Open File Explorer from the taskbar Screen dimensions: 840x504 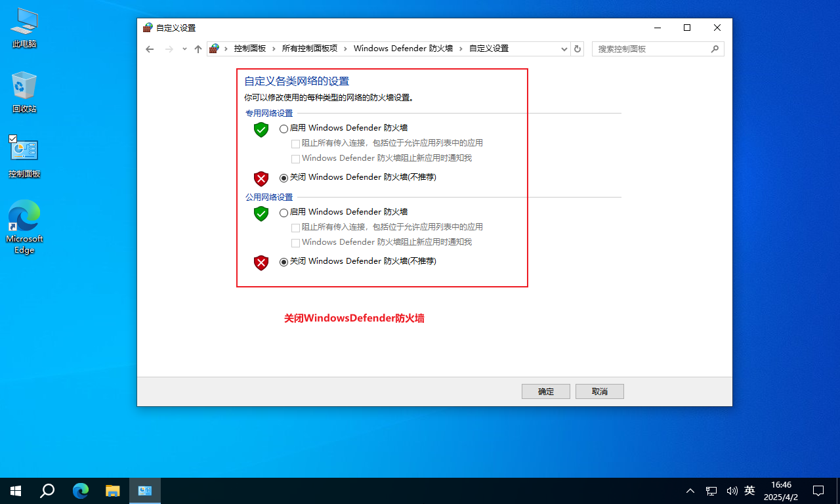pos(113,491)
